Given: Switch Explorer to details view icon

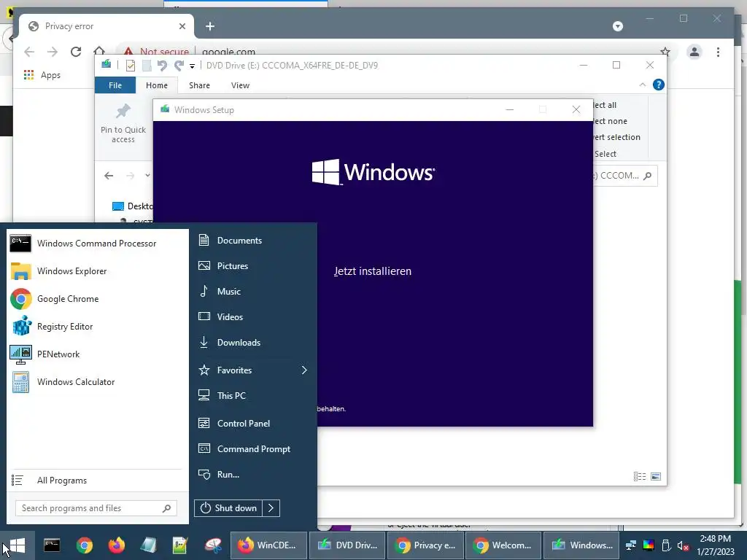Looking at the screenshot, I should point(640,476).
